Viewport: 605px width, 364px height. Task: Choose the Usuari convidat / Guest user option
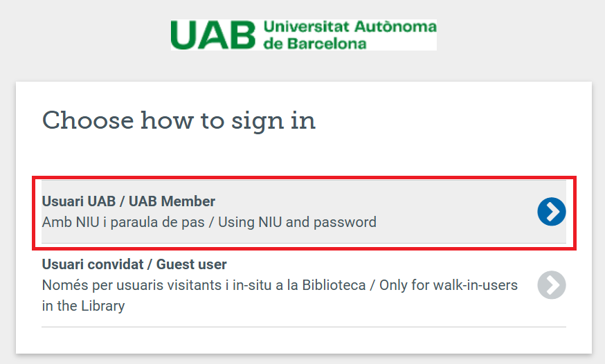(304, 285)
